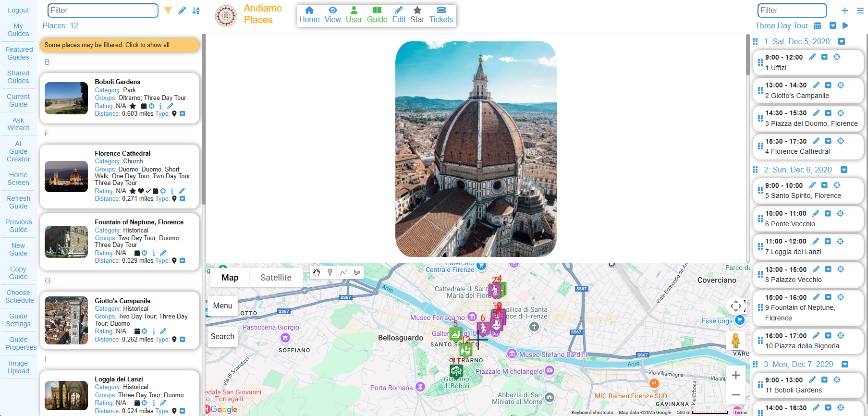Toggle the heart favorite on Florence Cathedral

point(141,191)
